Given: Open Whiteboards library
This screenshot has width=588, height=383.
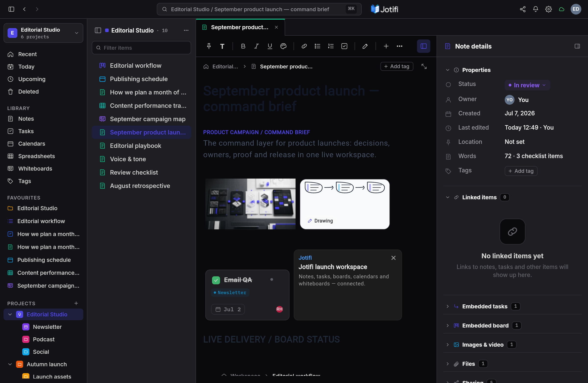Looking at the screenshot, I should tap(43, 169).
